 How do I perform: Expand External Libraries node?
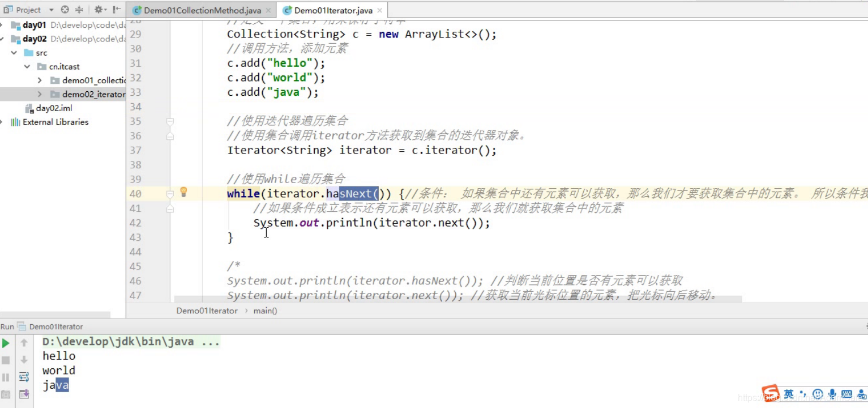[x=2, y=122]
